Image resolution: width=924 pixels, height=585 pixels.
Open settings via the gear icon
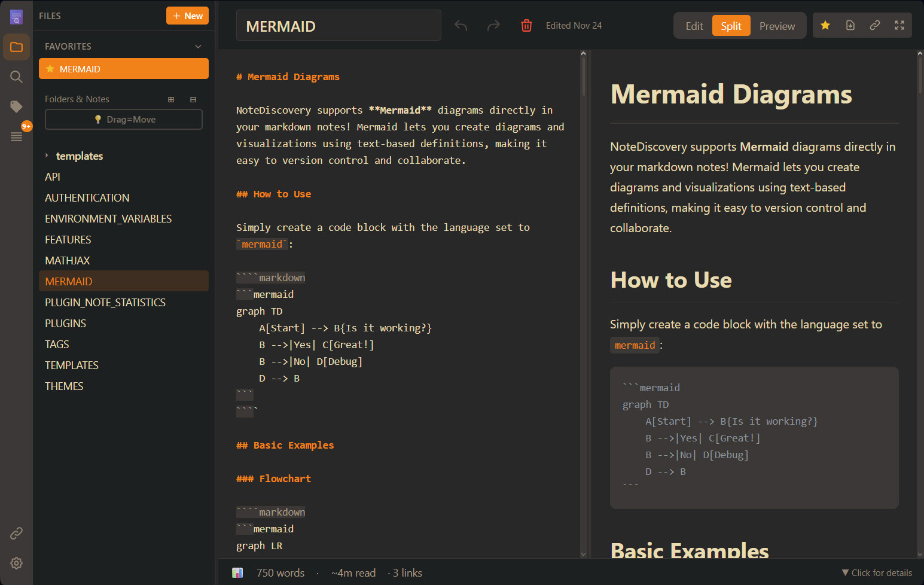coord(16,563)
